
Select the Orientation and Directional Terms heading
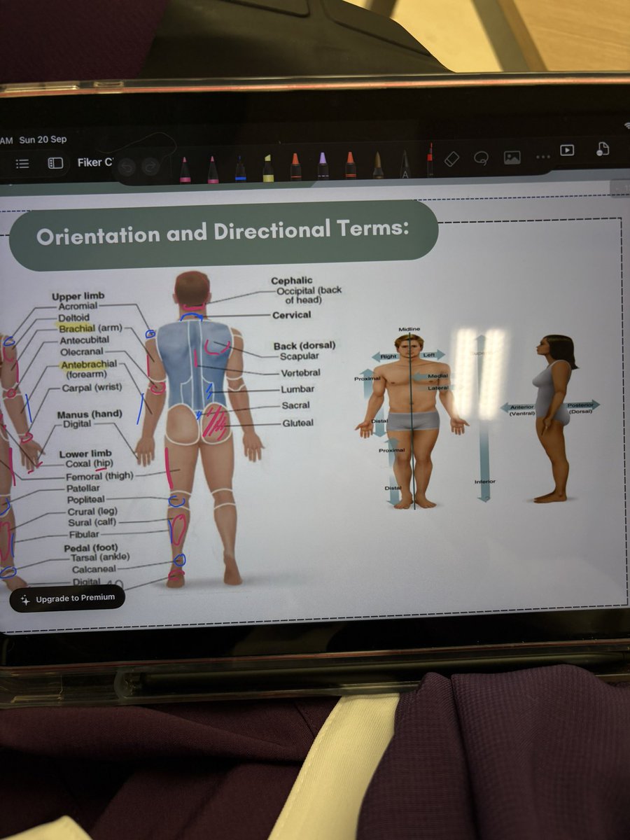pyautogui.click(x=223, y=232)
